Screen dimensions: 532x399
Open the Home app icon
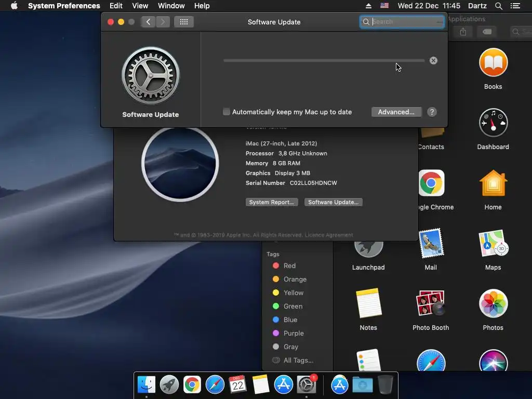pyautogui.click(x=493, y=183)
